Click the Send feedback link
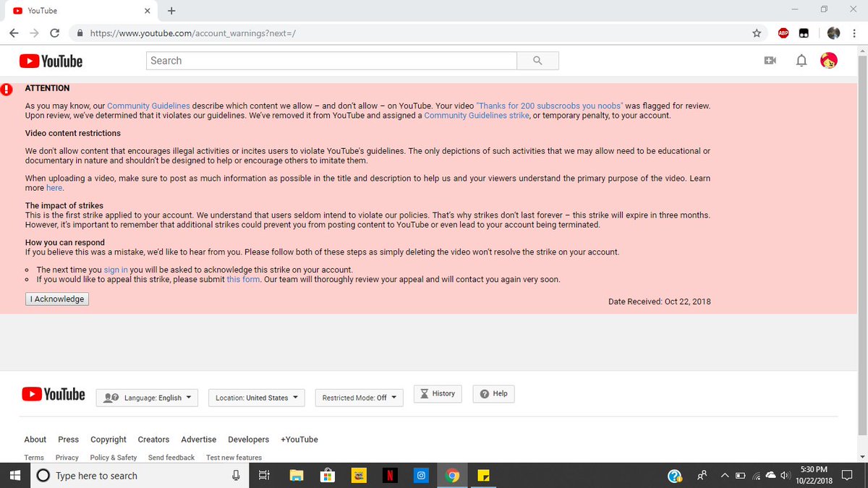 pos(171,458)
